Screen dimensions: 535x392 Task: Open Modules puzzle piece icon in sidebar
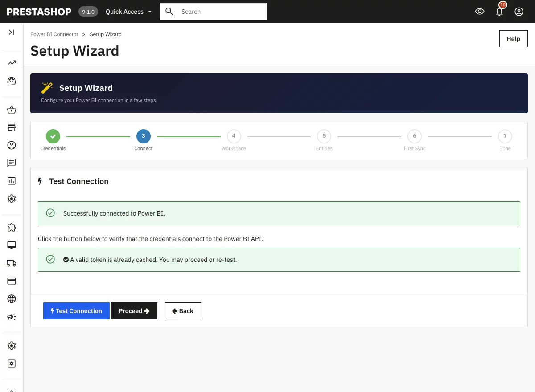[x=12, y=228]
